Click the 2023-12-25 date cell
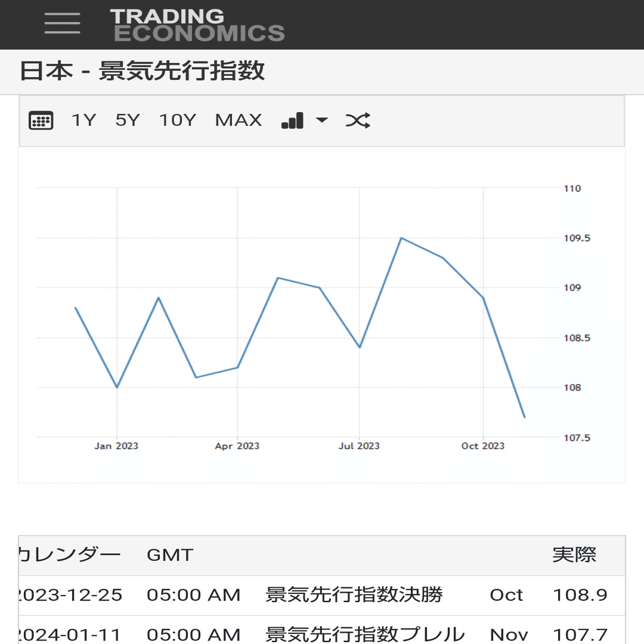644x644 pixels. click(x=70, y=595)
